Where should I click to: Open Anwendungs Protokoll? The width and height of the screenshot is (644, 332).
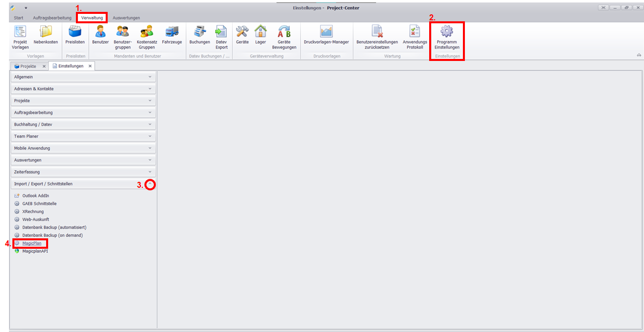(x=414, y=37)
